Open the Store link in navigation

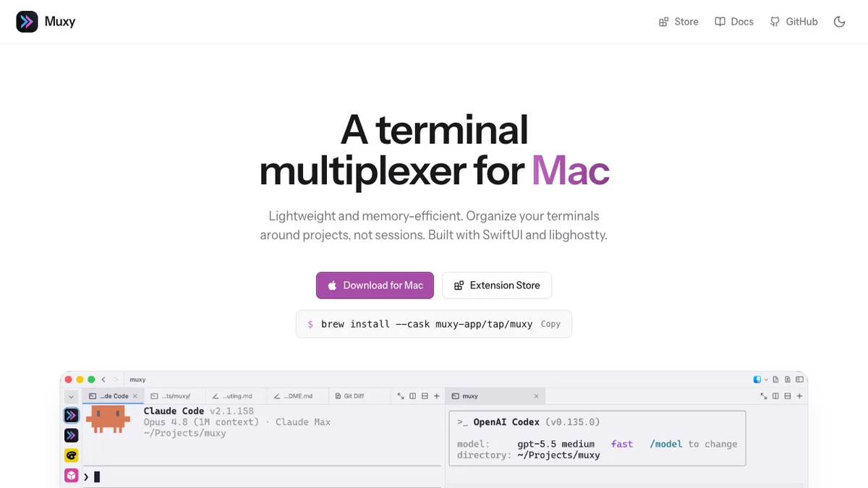point(678,22)
